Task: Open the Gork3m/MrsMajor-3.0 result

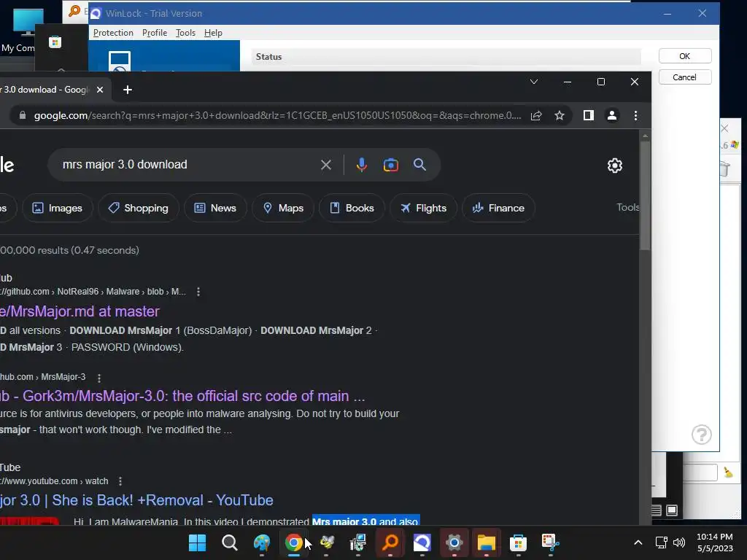Action: [182, 396]
